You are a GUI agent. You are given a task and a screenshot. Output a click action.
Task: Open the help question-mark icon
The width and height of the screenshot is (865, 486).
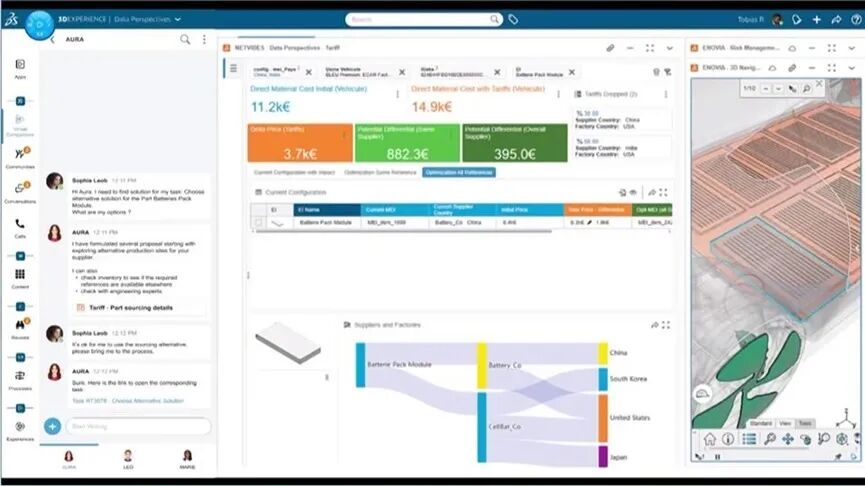(856, 19)
